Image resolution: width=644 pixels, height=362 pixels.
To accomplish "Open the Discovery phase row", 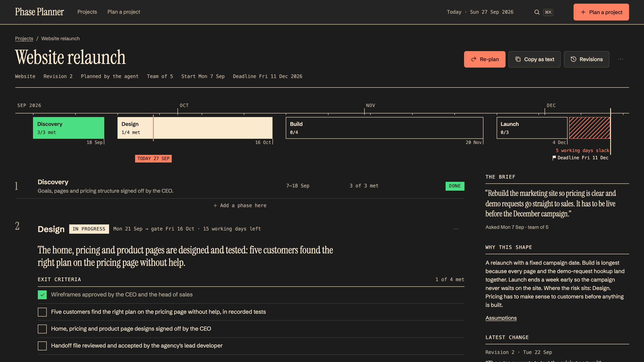I will point(240,186).
